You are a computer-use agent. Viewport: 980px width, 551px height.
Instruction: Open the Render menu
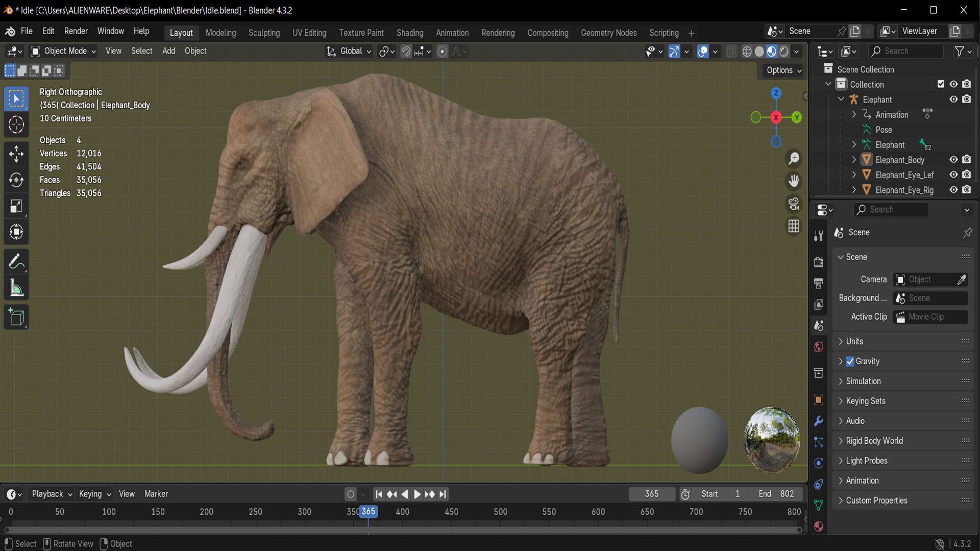[76, 31]
